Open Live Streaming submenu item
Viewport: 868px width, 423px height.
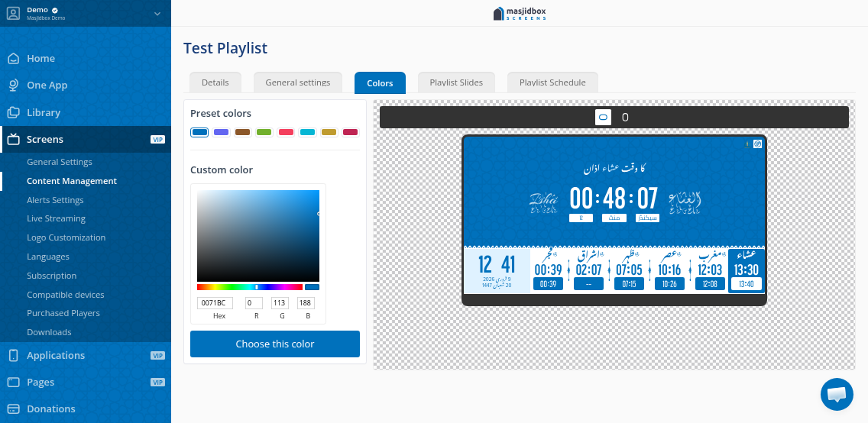coord(56,218)
